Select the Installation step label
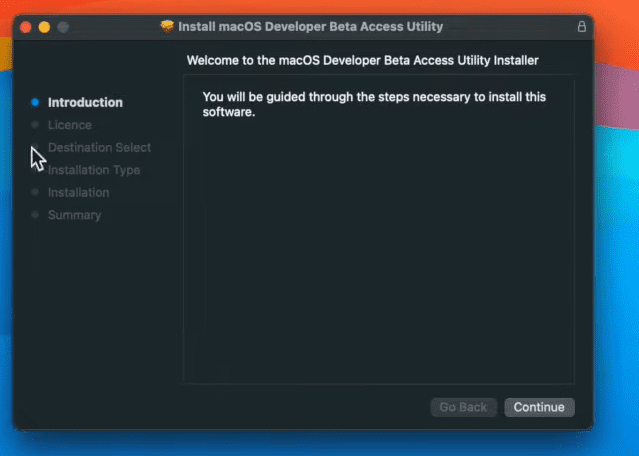Viewport: 639px width, 456px height. click(79, 192)
